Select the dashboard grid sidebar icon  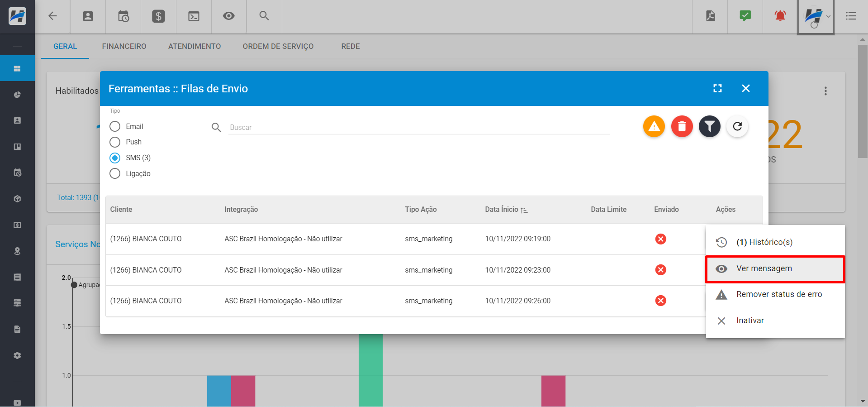point(17,68)
